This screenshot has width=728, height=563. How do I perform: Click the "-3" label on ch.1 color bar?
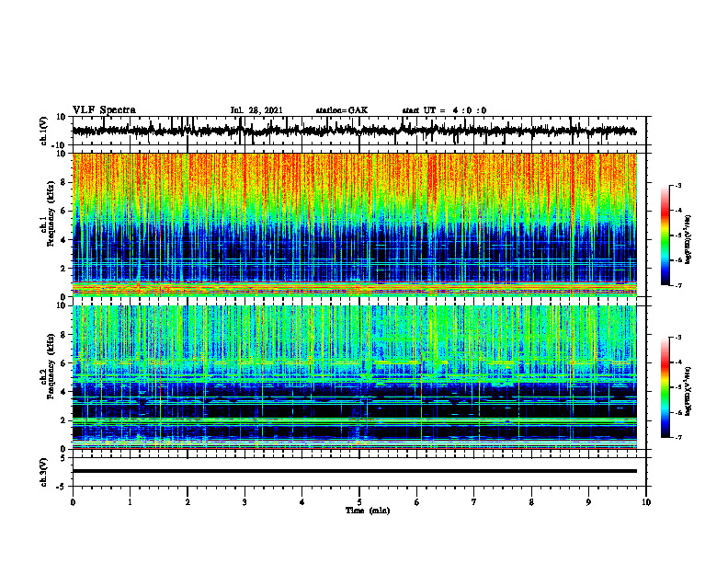coord(678,185)
